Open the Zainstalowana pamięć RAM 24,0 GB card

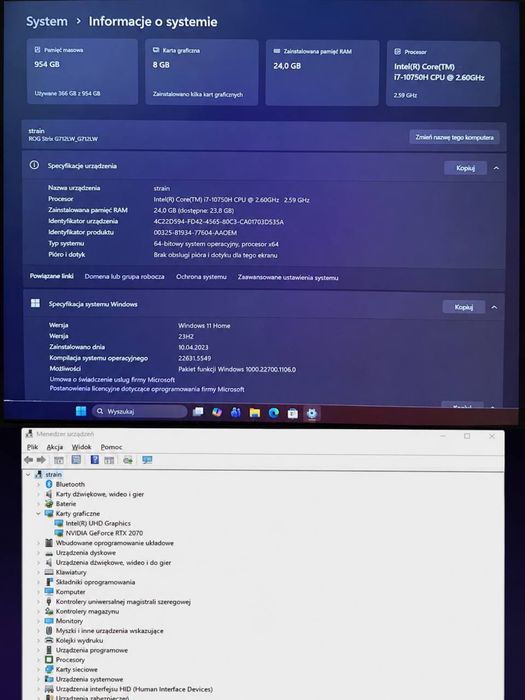click(x=322, y=73)
